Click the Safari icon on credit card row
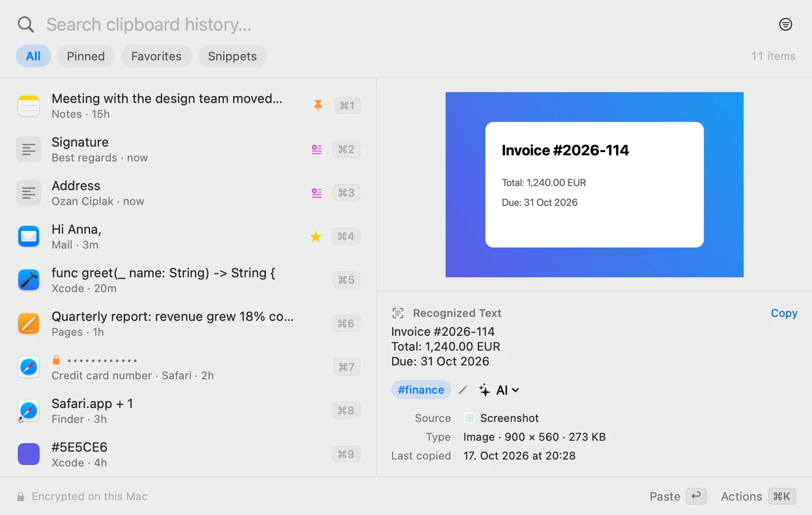This screenshot has width=812, height=515. point(29,367)
